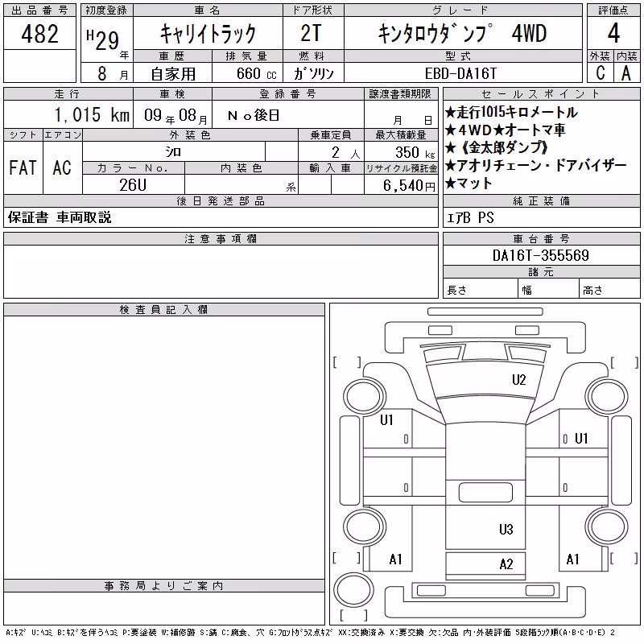
Task: Click the model code EBD-DA16T
Action: click(460, 73)
